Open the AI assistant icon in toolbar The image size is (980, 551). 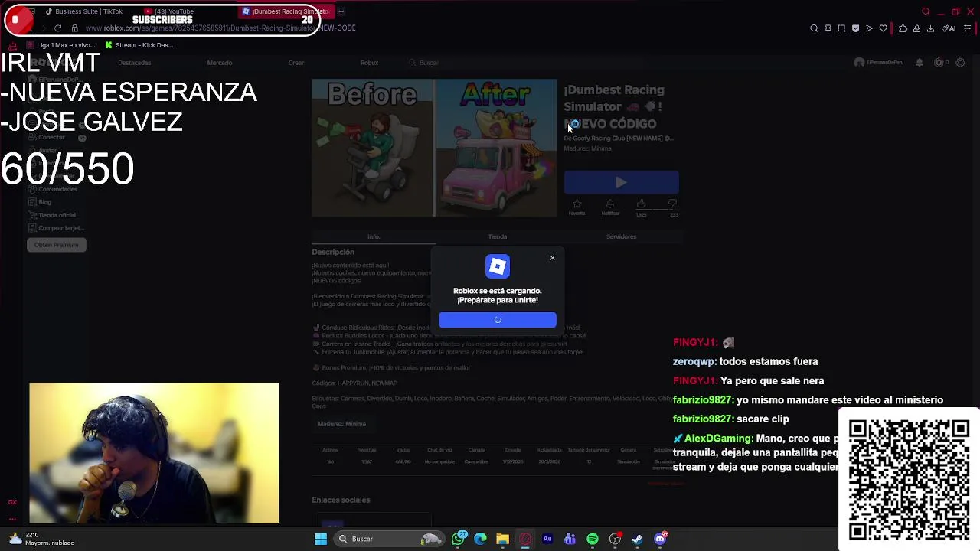pyautogui.click(x=949, y=28)
